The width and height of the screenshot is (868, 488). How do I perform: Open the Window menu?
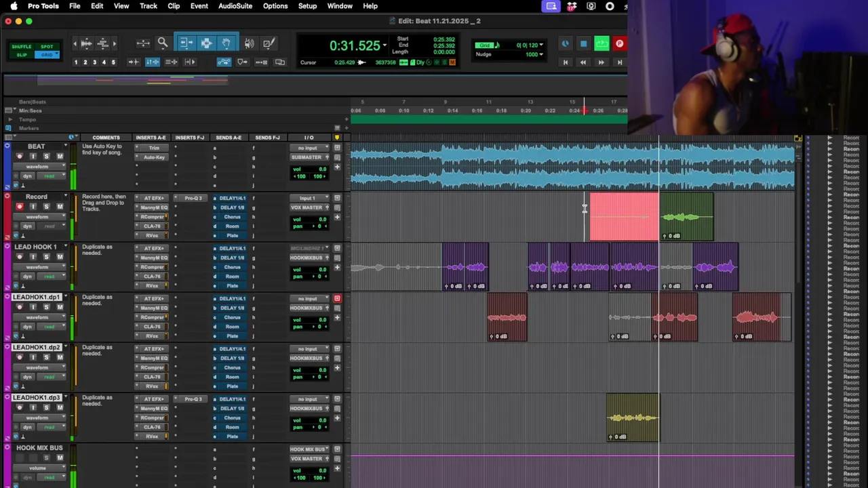(340, 6)
